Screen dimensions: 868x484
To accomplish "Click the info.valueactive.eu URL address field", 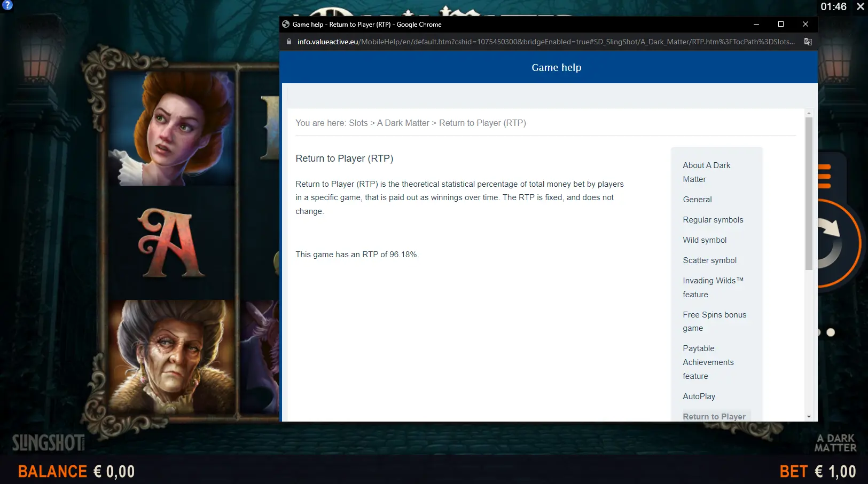I will (x=546, y=42).
